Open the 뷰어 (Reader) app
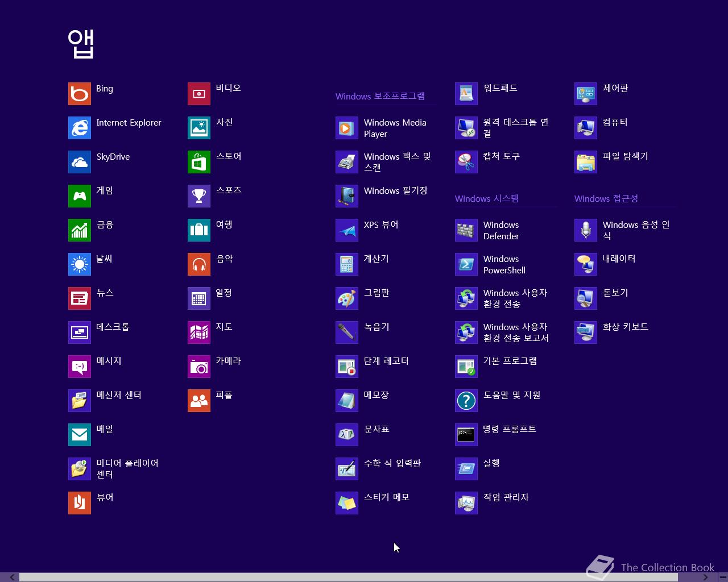Image resolution: width=728 pixels, height=582 pixels. tap(91, 503)
